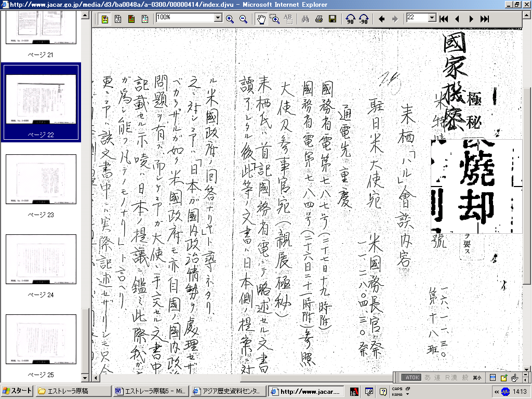Open the 100% zoom level dropdown
Viewport: 532px width, 399px height.
[x=218, y=18]
